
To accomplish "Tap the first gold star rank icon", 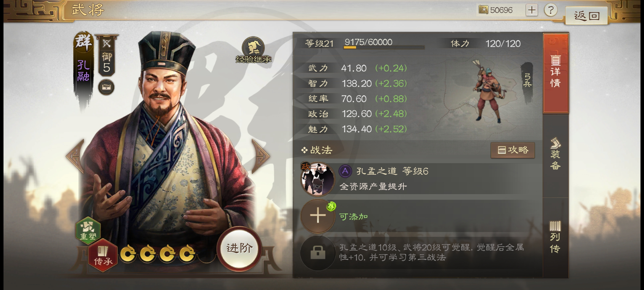I will [128, 253].
